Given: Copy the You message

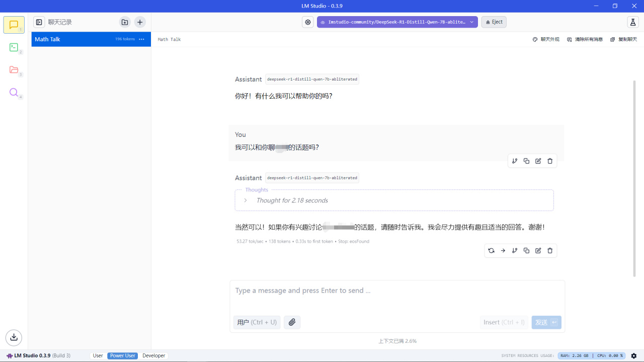Looking at the screenshot, I should click(526, 161).
